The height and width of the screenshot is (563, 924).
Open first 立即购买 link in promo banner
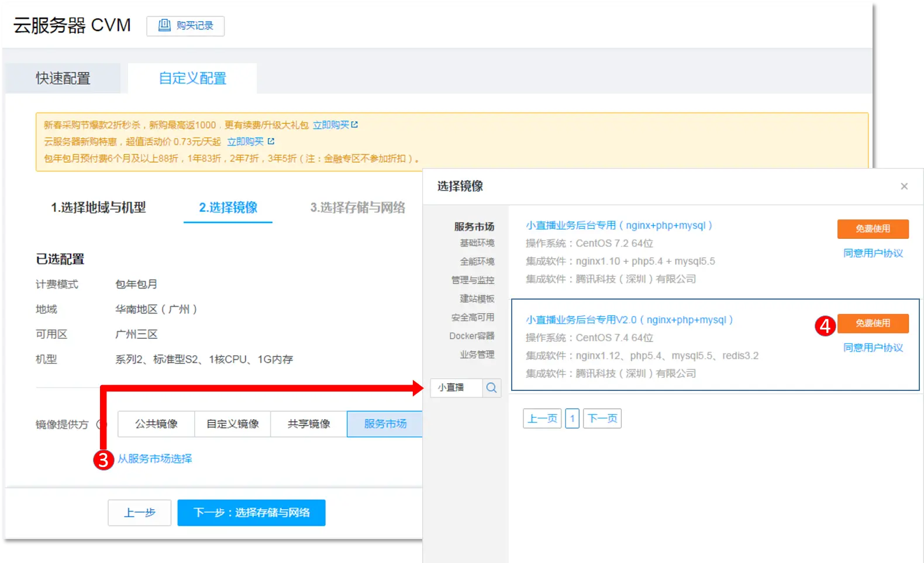point(331,125)
